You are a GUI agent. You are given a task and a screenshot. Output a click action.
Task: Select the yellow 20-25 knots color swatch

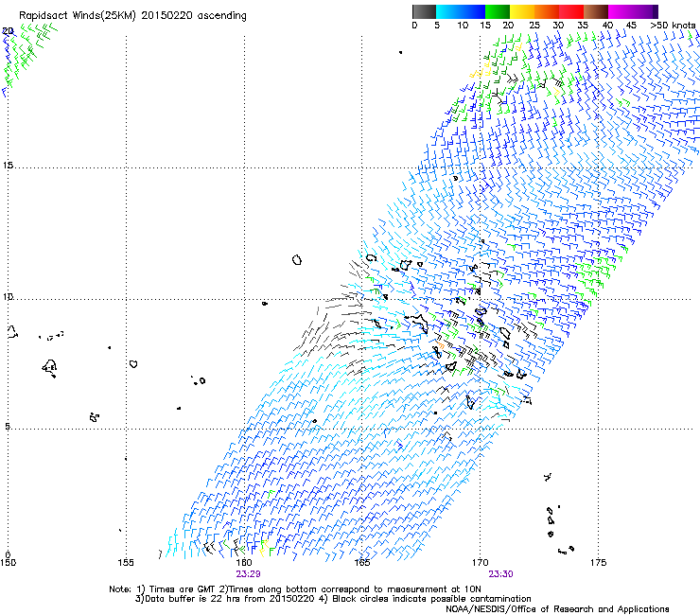coord(522,11)
